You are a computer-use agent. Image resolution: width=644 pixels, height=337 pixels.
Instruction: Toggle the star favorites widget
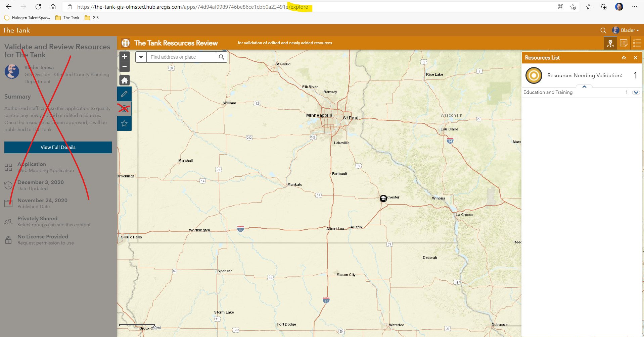click(x=124, y=123)
